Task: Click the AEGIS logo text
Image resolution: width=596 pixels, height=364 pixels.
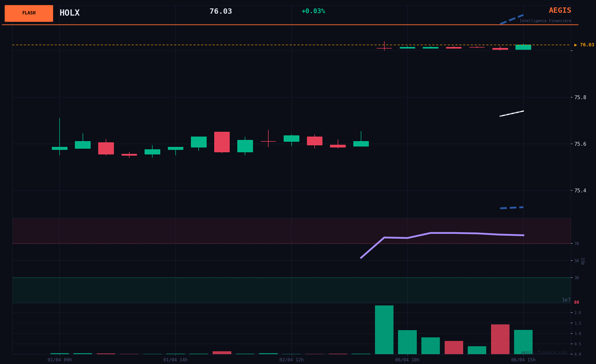Action: (560, 10)
